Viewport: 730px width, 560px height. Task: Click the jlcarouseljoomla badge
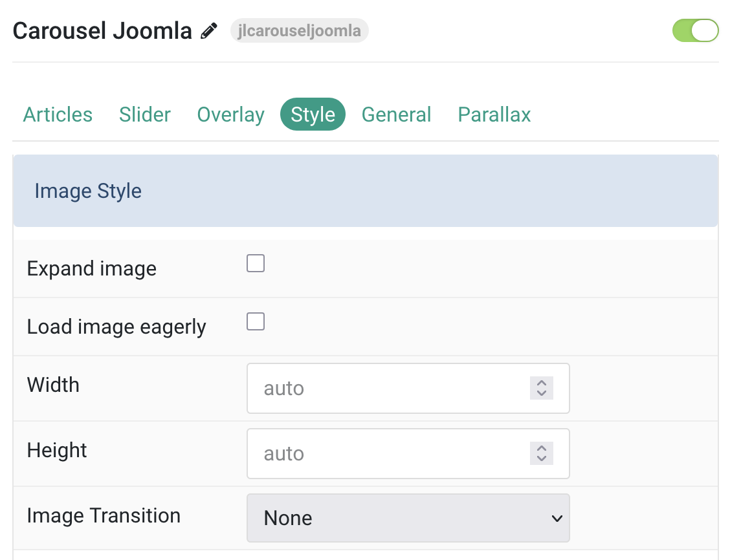tap(300, 30)
